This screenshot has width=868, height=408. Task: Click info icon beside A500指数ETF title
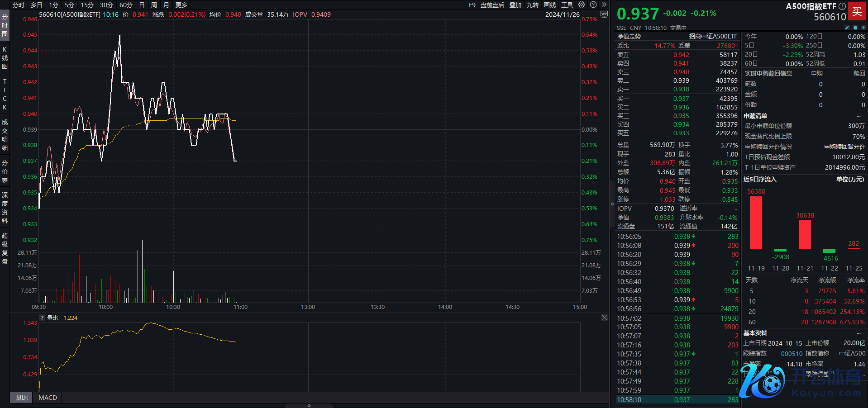coord(842,6)
